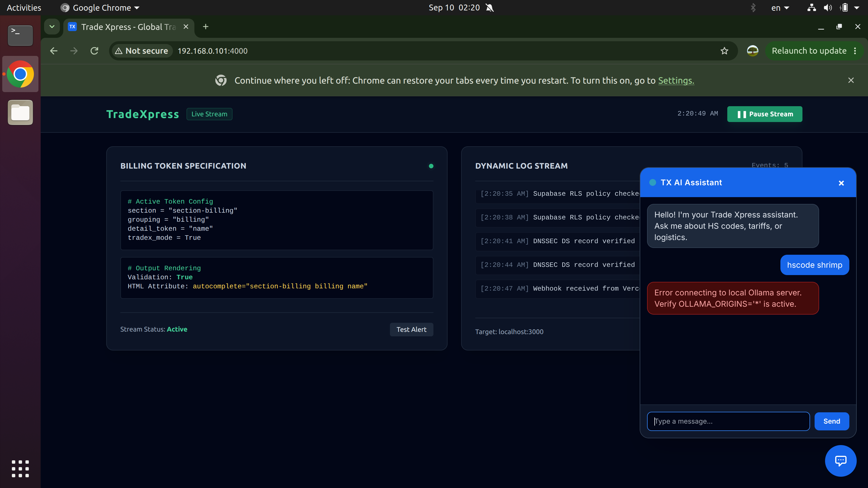Image resolution: width=868 pixels, height=488 pixels.
Task: Open the network status icon
Action: [x=811, y=7]
